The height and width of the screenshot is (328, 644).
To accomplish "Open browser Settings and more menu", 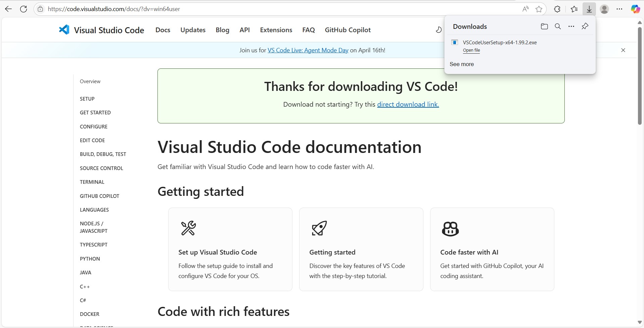I will tap(619, 9).
